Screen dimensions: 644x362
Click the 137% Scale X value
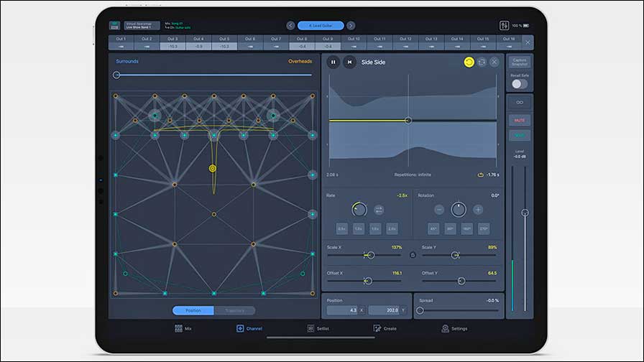(397, 248)
